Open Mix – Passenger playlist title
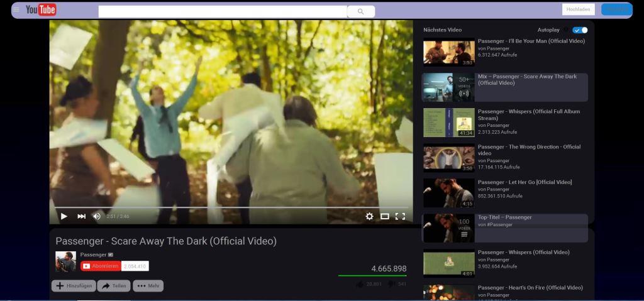This screenshot has width=644, height=301. pos(528,80)
